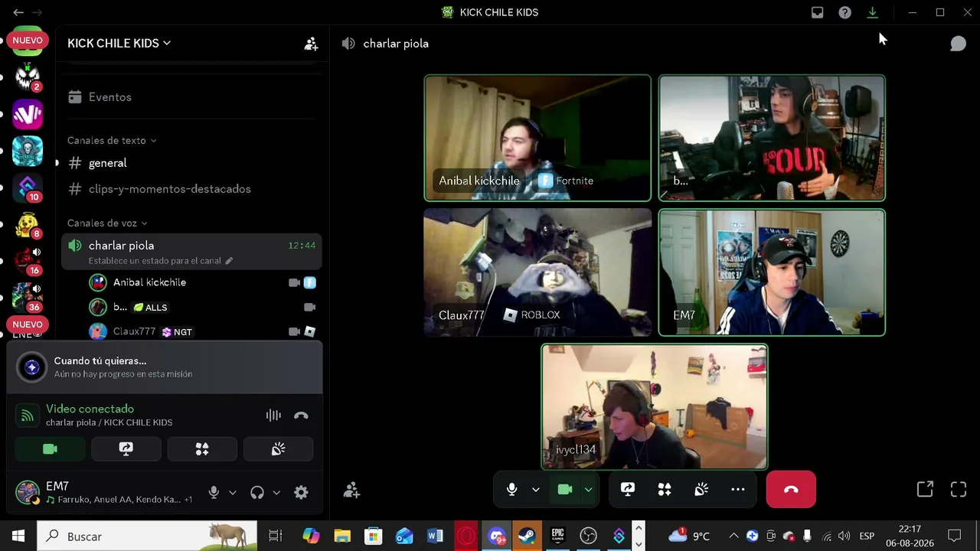Mute microphone next to EM7 in user panel
Viewport: 980px width, 551px height.
pos(214,493)
